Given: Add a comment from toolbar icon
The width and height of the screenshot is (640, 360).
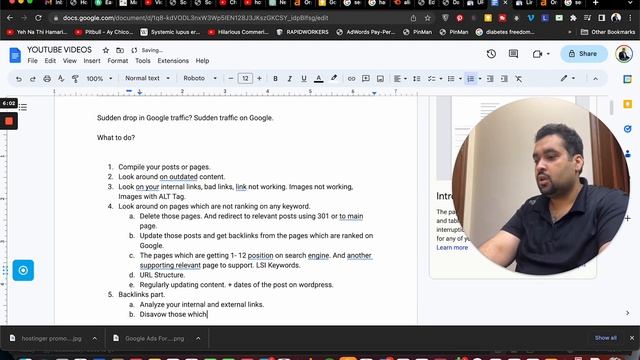Looking at the screenshot, I should [x=366, y=78].
